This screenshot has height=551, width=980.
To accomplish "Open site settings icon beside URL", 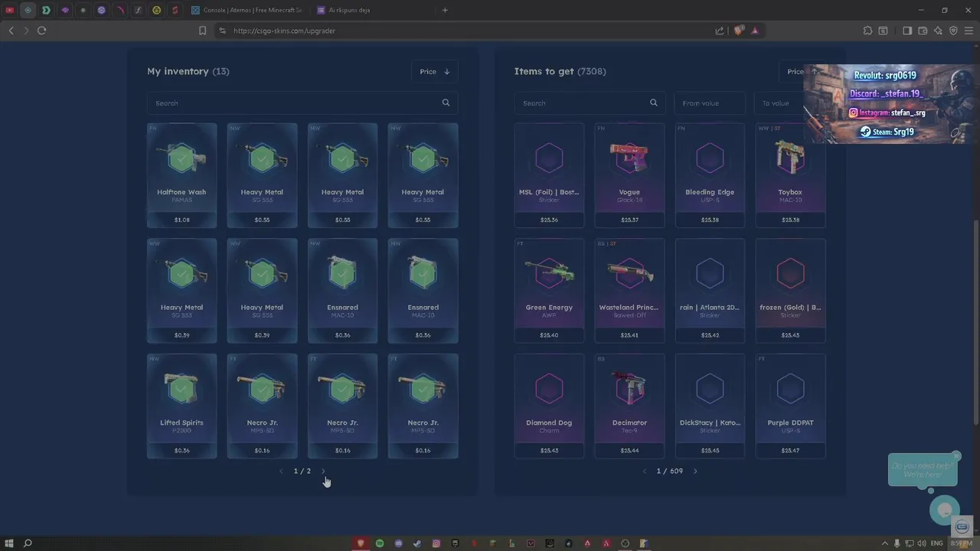I will (x=222, y=31).
